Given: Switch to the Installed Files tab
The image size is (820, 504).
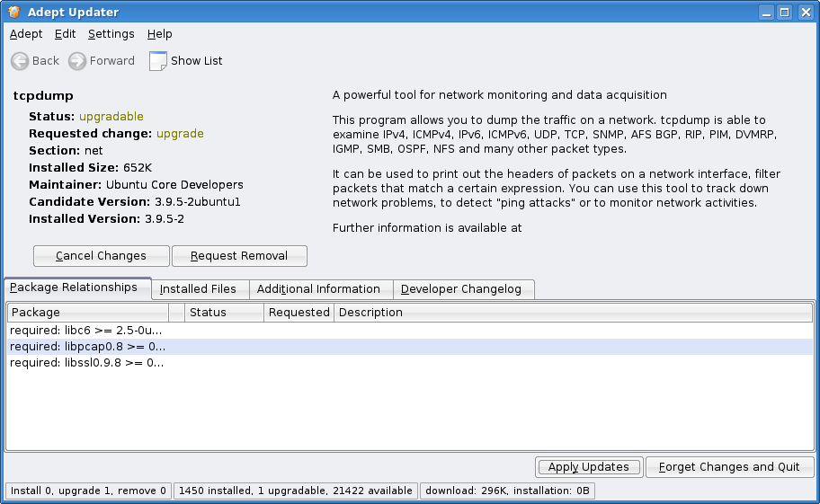Looking at the screenshot, I should coord(198,289).
